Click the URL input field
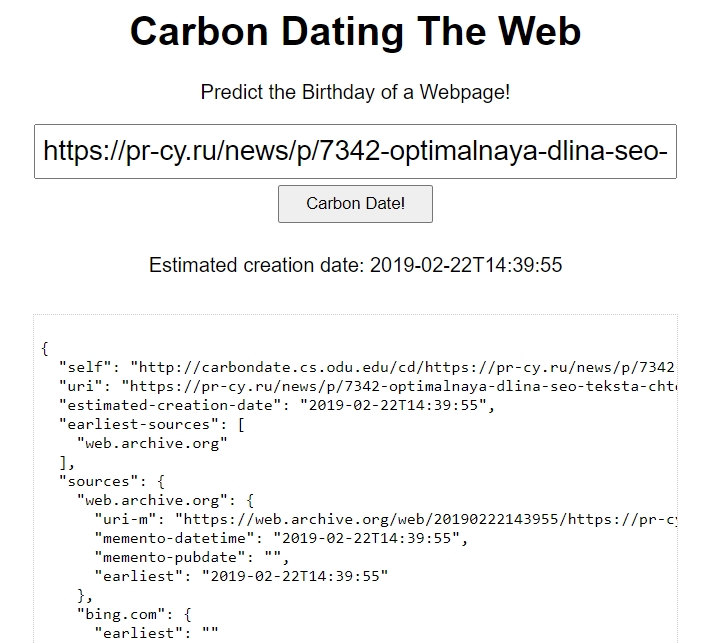 355,152
